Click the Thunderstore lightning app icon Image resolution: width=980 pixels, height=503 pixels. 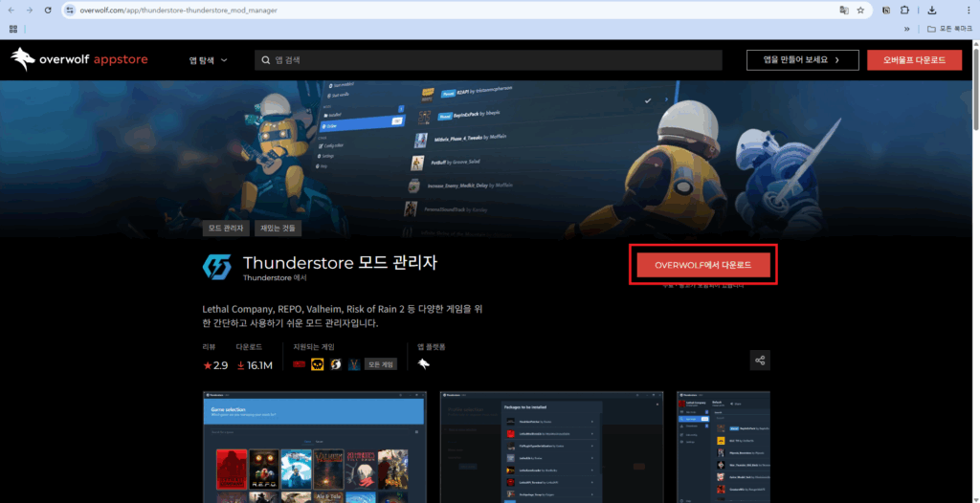point(217,267)
